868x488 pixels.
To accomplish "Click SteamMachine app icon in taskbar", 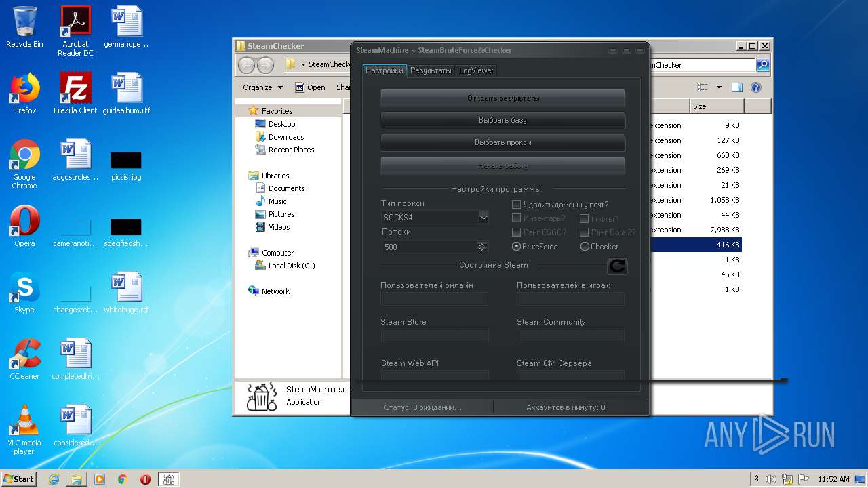I will [x=168, y=479].
